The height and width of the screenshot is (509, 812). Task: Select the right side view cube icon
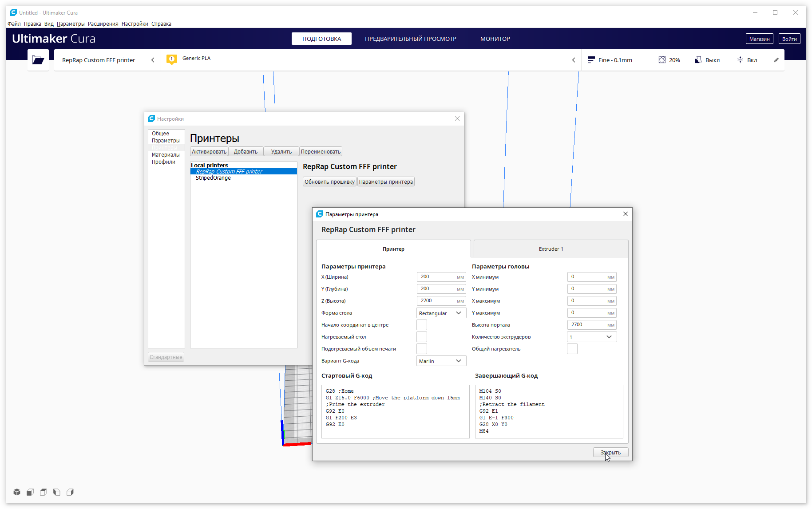point(70,492)
